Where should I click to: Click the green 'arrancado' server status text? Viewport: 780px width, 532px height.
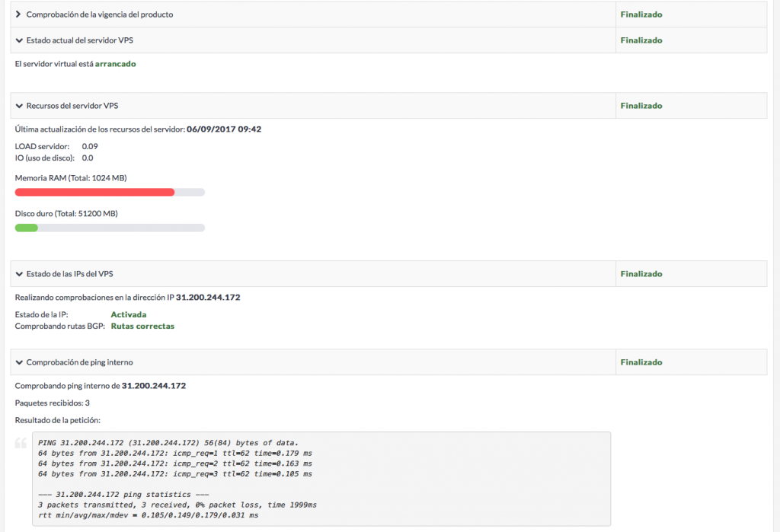tap(115, 64)
